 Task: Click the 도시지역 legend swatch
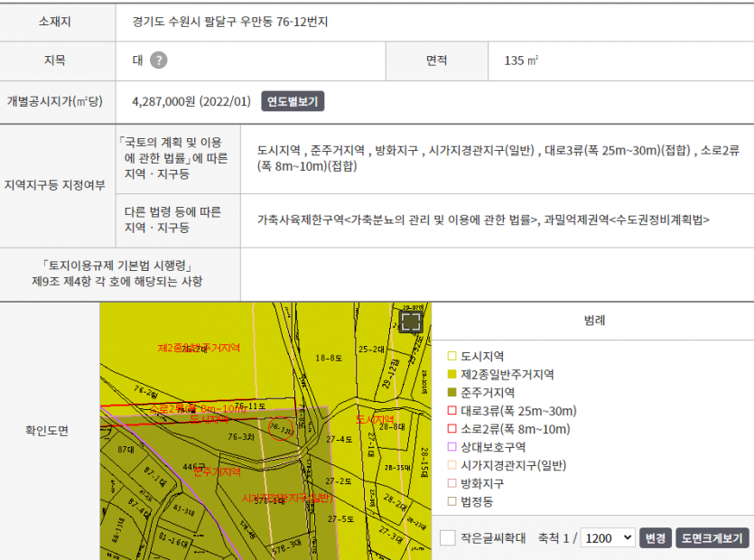(452, 356)
